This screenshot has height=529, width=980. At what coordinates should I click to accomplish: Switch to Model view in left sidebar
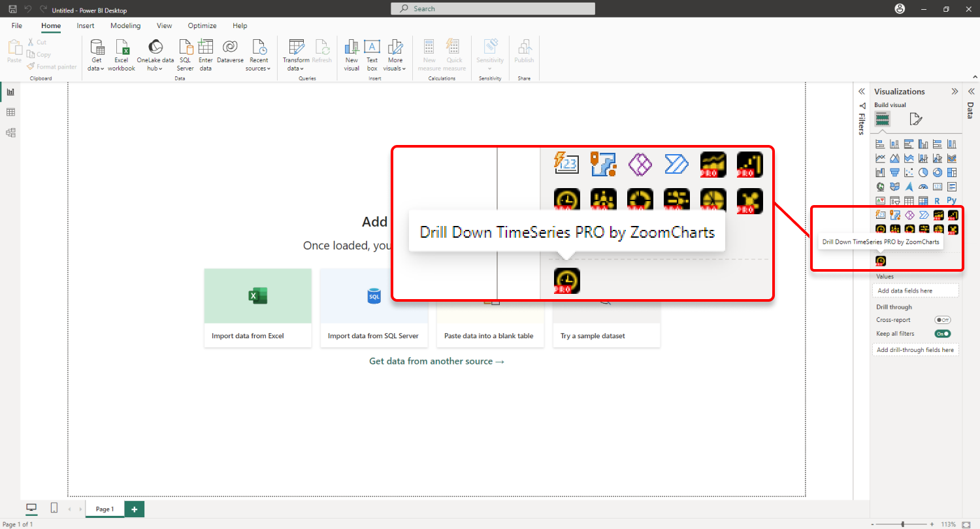pyautogui.click(x=10, y=133)
